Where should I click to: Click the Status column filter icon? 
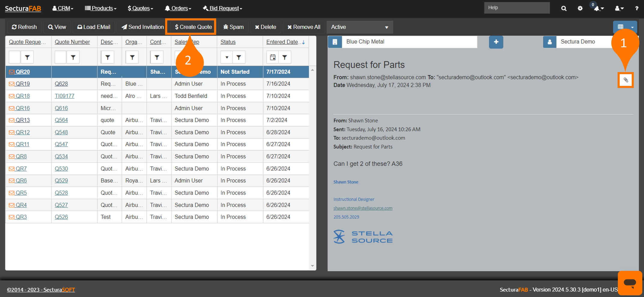pos(239,57)
